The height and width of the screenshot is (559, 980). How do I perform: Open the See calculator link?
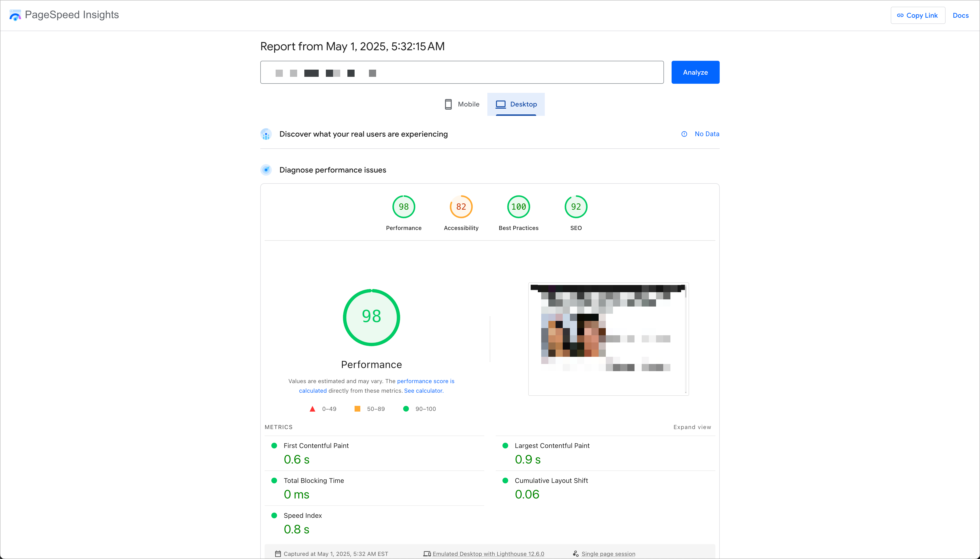click(x=423, y=391)
